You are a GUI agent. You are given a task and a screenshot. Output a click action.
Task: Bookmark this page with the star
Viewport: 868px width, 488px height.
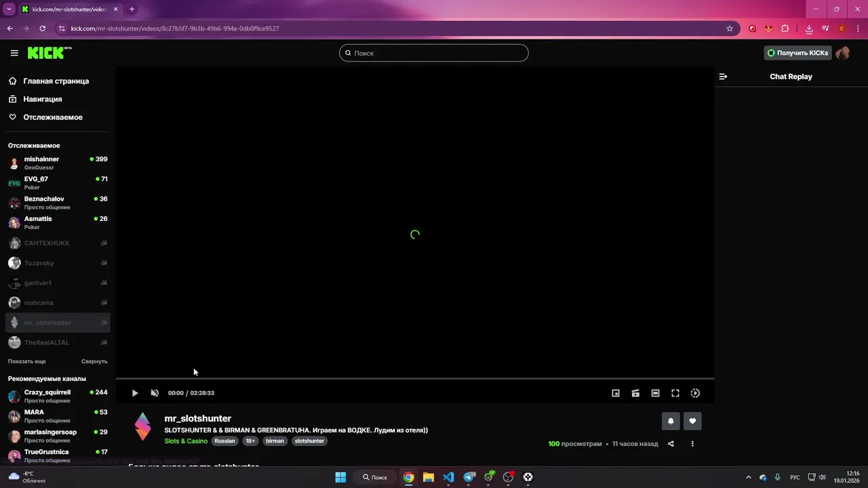[x=730, y=28]
